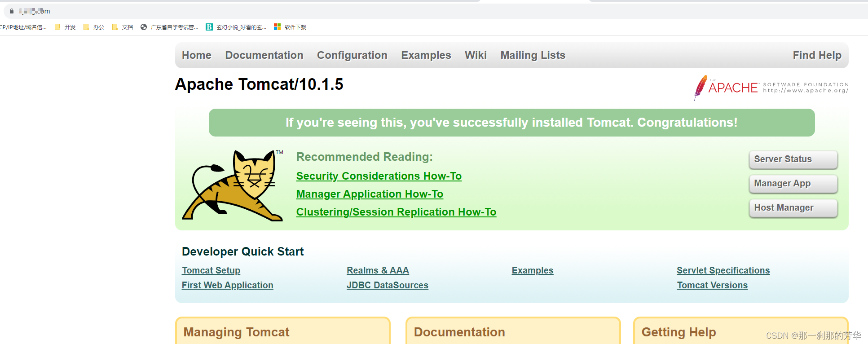Image resolution: width=868 pixels, height=344 pixels.
Task: Open Security Considerations How-To link
Action: (379, 176)
